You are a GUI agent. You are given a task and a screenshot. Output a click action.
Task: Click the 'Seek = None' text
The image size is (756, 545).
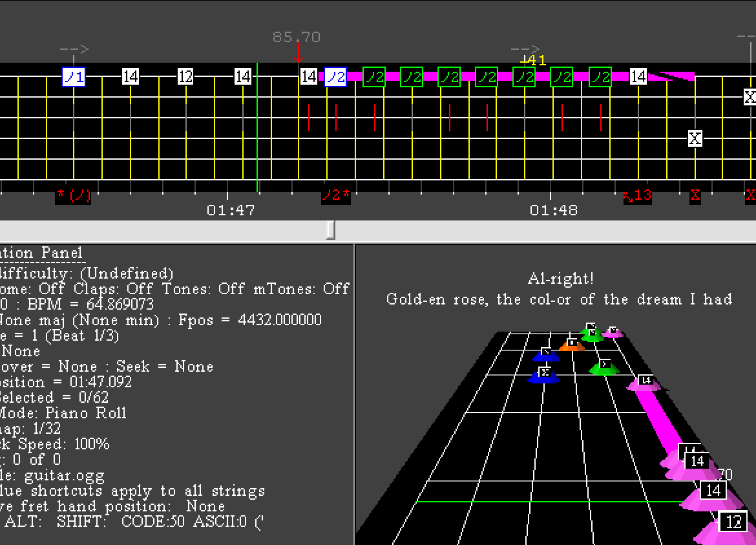click(x=164, y=367)
